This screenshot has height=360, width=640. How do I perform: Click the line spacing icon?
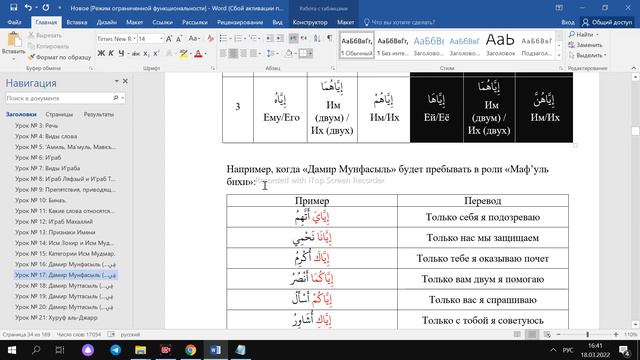[x=270, y=53]
